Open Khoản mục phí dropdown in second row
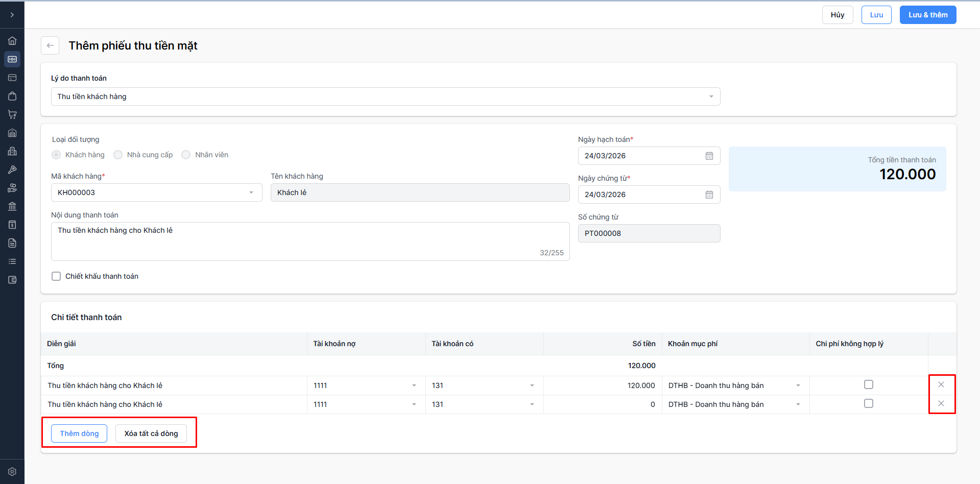Viewport: 980px width, 484px height. [798, 404]
